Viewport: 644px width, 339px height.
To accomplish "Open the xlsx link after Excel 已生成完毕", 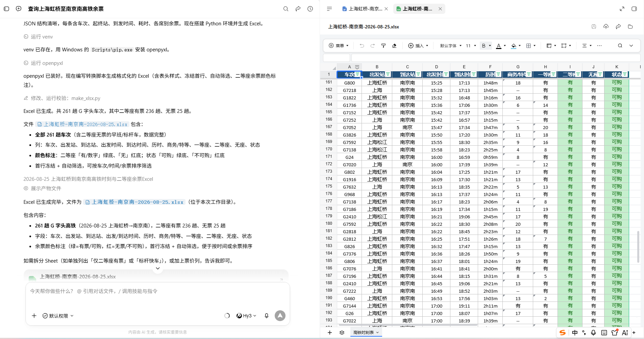I will pyautogui.click(x=134, y=202).
